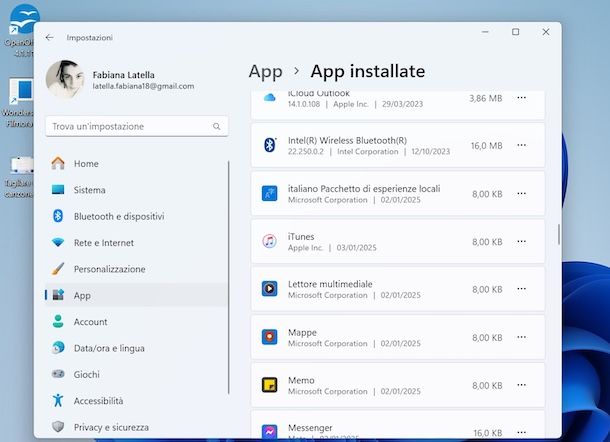Viewport: 610px width, 442px height.
Task: Click App breadcrumb in page title
Action: [265, 72]
